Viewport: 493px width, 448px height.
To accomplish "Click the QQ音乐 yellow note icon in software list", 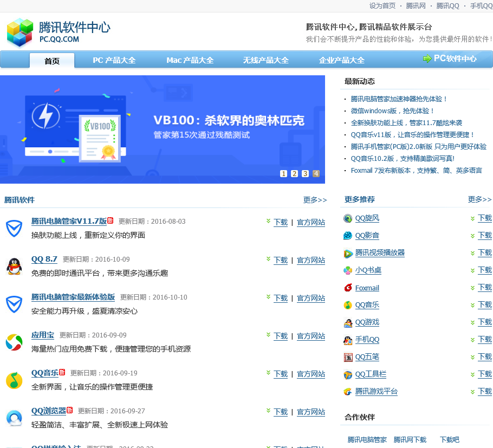I will (14, 380).
